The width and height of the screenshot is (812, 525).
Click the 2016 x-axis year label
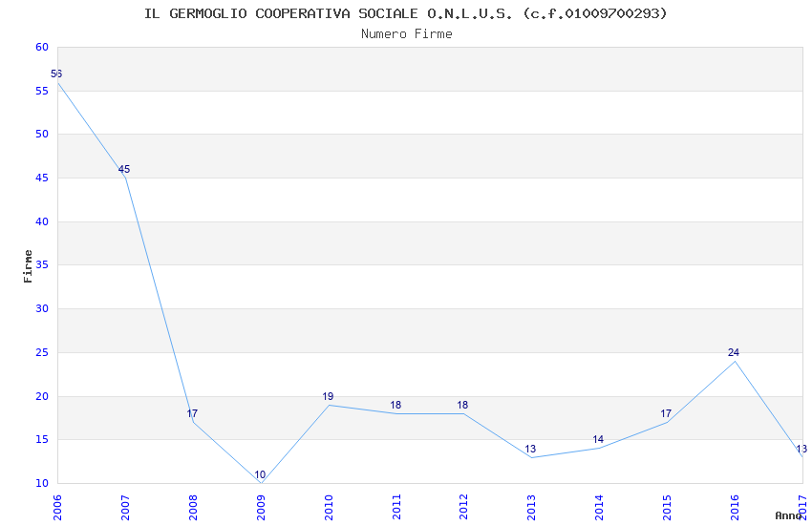point(735,508)
